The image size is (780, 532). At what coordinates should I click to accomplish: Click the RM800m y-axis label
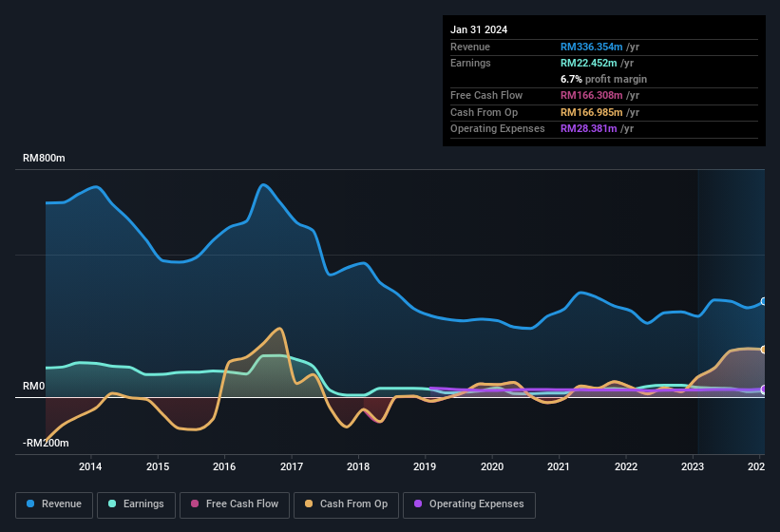(44, 159)
